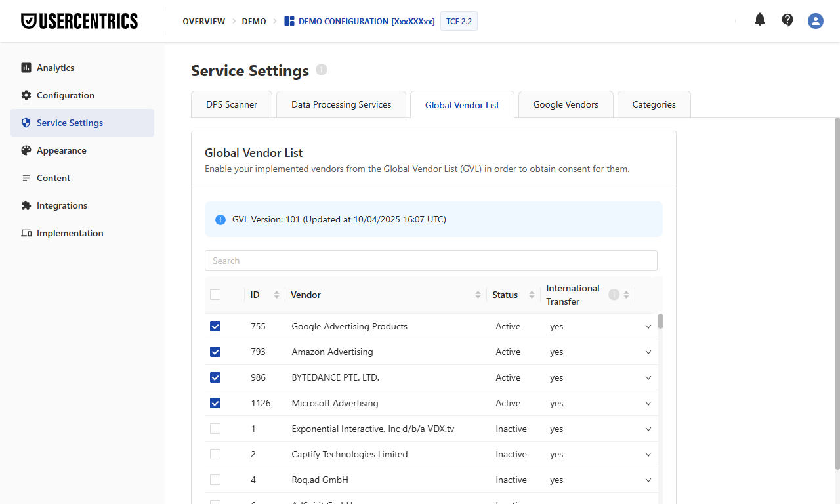Check Exponential Interactive vendor checkbox

[x=215, y=429]
